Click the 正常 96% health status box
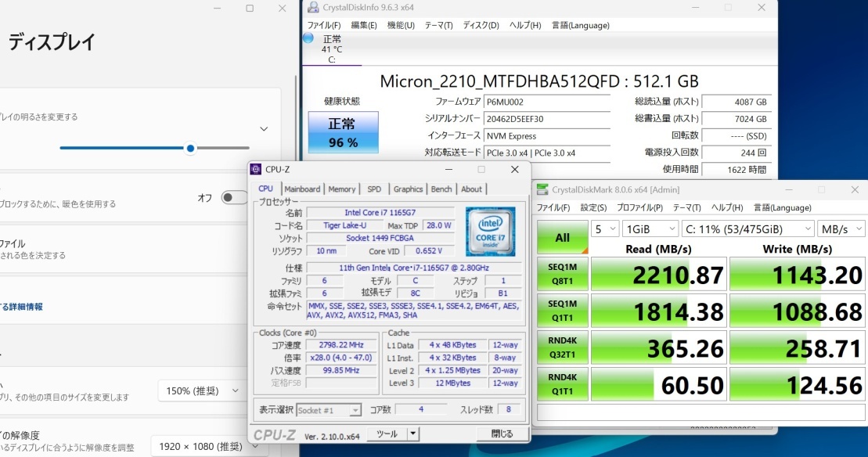Viewport: 868px width, 457px height. tap(343, 132)
